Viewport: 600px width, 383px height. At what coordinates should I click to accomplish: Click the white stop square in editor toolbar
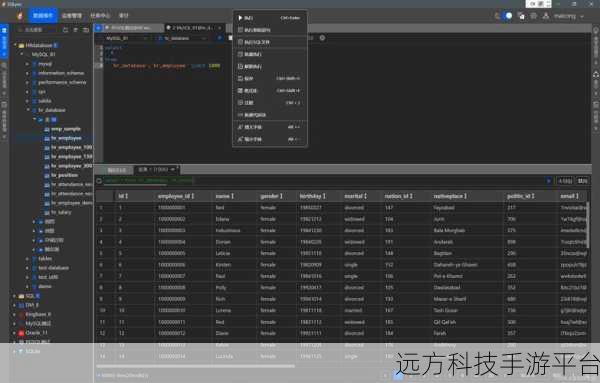230,38
